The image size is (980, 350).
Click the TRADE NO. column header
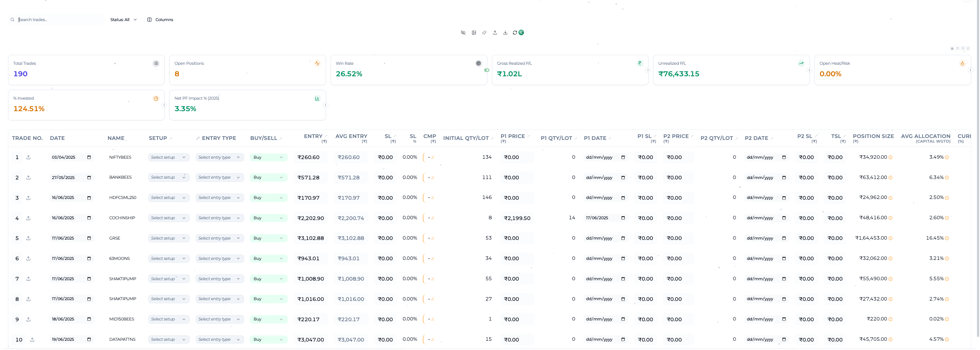click(27, 138)
